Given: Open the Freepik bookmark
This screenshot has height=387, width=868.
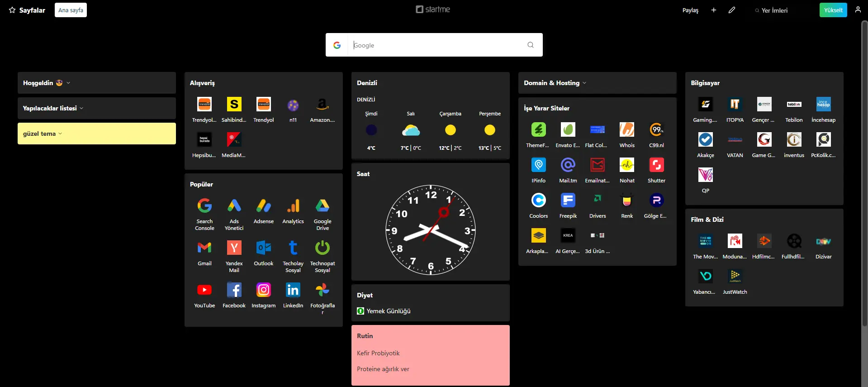Looking at the screenshot, I should point(568,201).
